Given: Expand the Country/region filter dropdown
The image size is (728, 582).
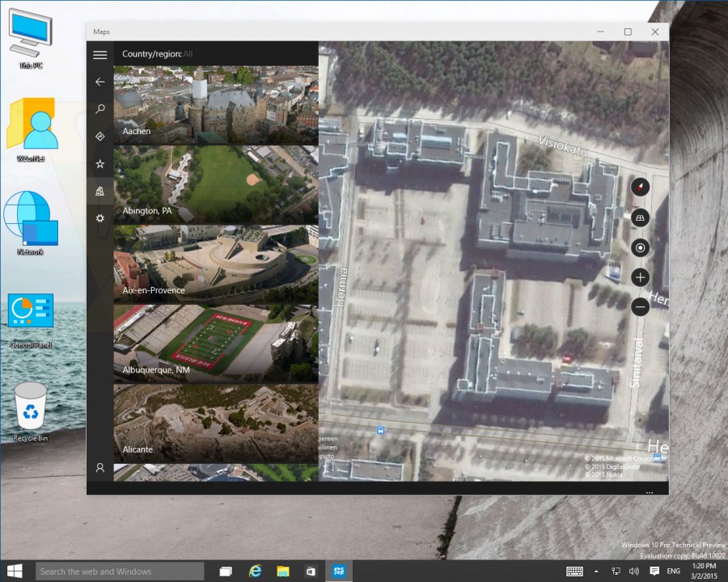Looking at the screenshot, I should 188,54.
